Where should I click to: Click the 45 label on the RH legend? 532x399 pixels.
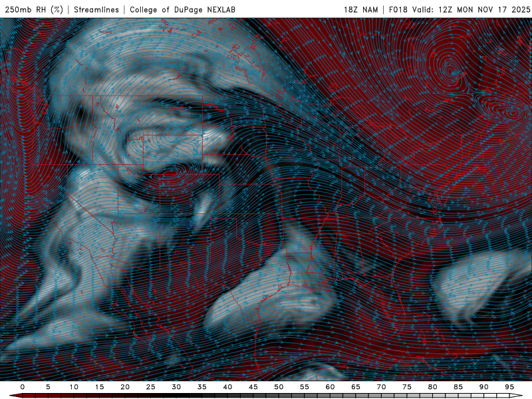coord(253,387)
